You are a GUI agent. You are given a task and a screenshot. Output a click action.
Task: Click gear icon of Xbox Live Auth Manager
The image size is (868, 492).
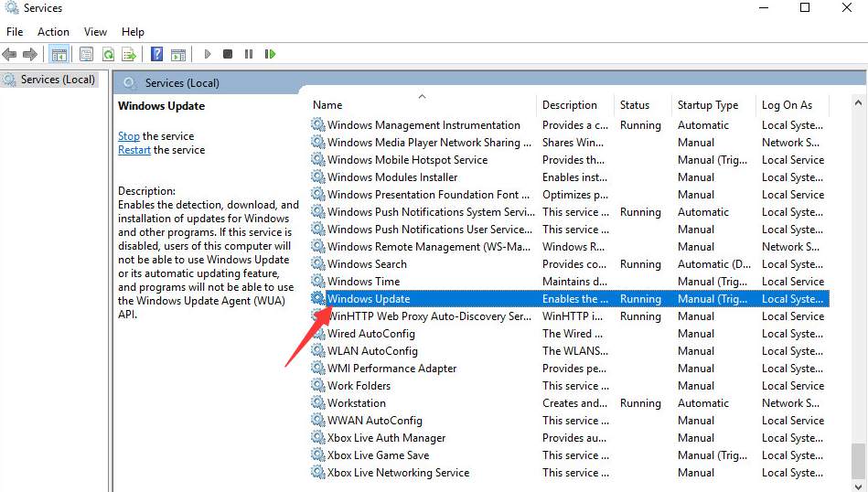317,438
